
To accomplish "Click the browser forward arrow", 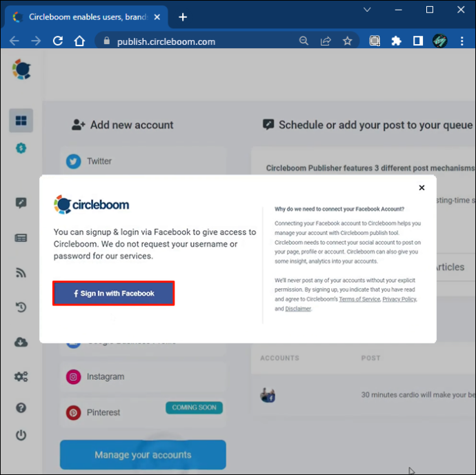I will coord(36,41).
